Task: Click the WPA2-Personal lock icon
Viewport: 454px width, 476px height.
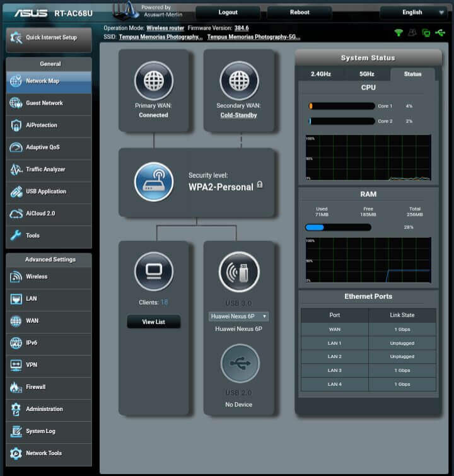Action: 260,185
